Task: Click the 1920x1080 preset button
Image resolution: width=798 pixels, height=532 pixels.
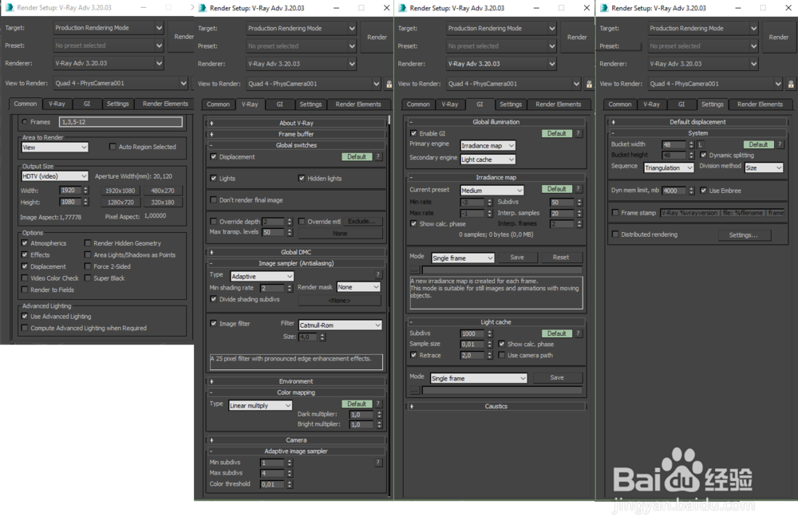Action: point(120,191)
